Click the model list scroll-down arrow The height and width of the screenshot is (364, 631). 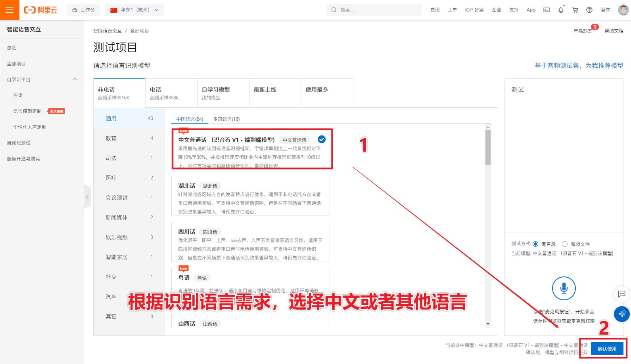click(x=488, y=324)
